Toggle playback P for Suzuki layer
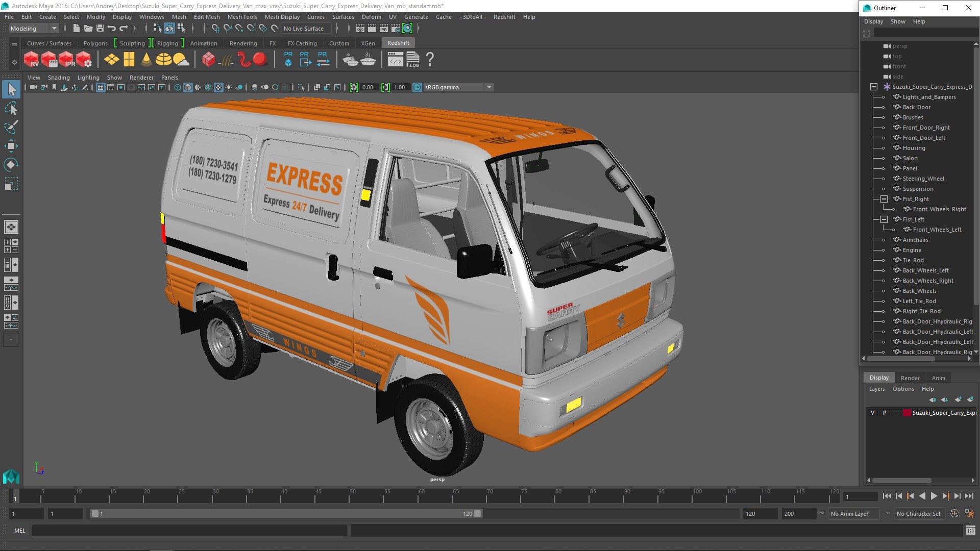The height and width of the screenshot is (551, 980). (885, 413)
